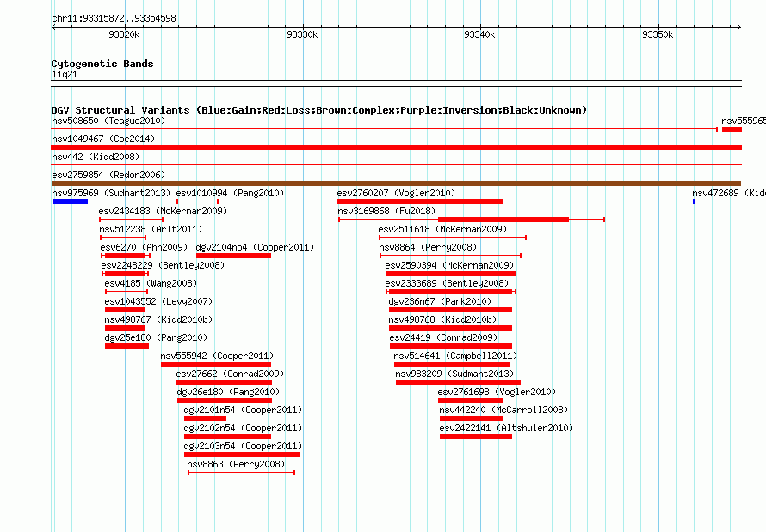Click the 93340k ruler tick label
This screenshot has height=532, width=766.
point(479,34)
